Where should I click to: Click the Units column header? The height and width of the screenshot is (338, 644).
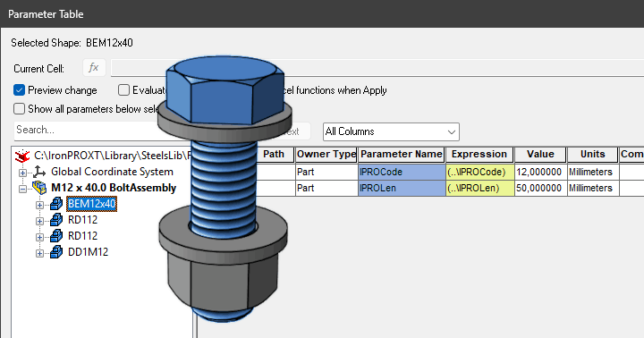coord(593,155)
